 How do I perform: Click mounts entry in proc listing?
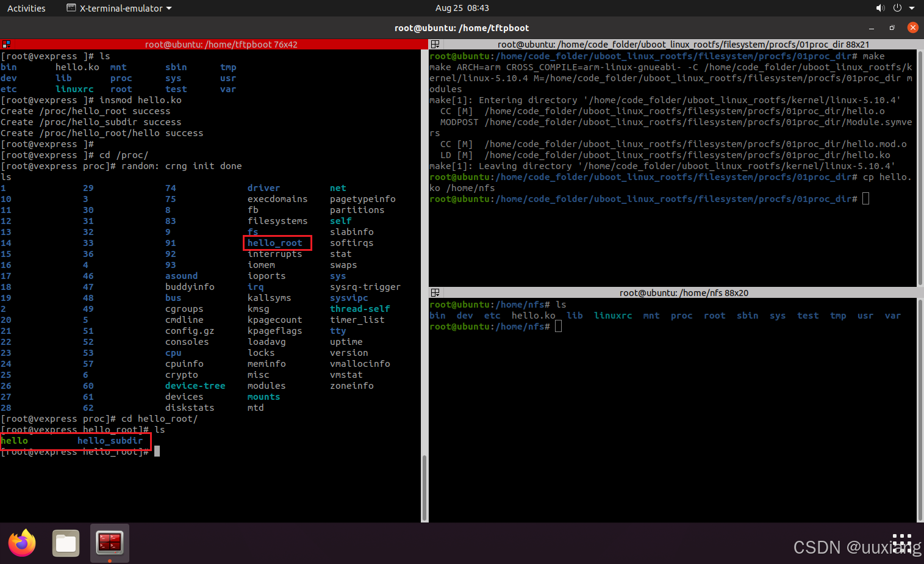point(263,397)
